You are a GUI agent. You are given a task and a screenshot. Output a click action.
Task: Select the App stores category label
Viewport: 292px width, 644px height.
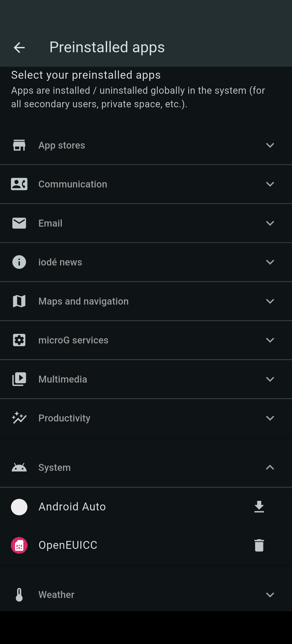pyautogui.click(x=62, y=145)
